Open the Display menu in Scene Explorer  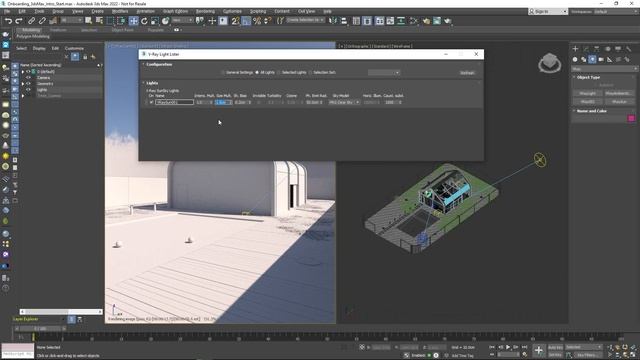(x=39, y=48)
